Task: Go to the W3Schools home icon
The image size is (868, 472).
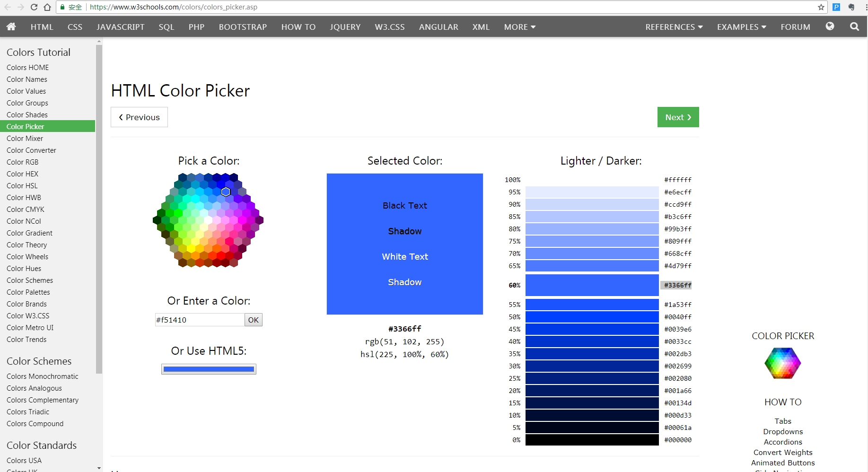Action: [x=11, y=26]
